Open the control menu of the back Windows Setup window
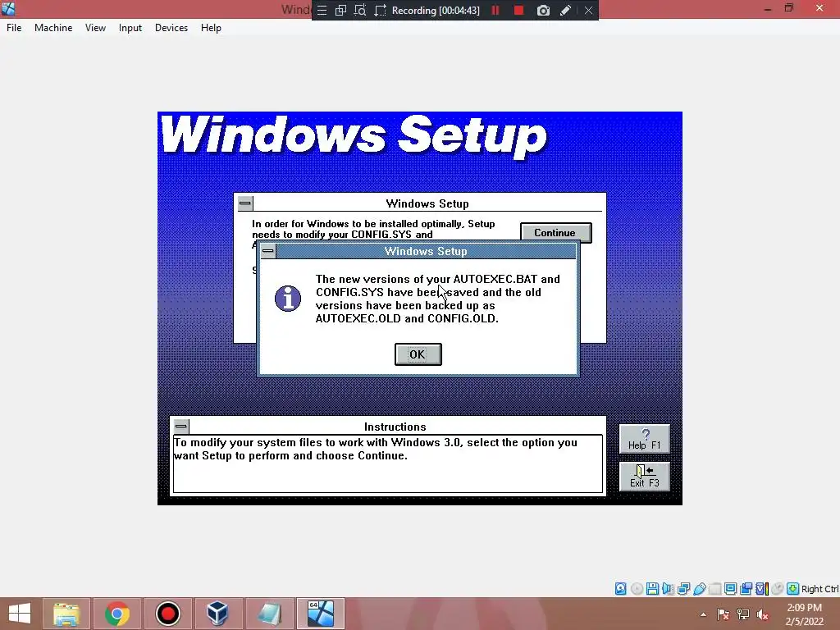The height and width of the screenshot is (630, 840). click(244, 203)
